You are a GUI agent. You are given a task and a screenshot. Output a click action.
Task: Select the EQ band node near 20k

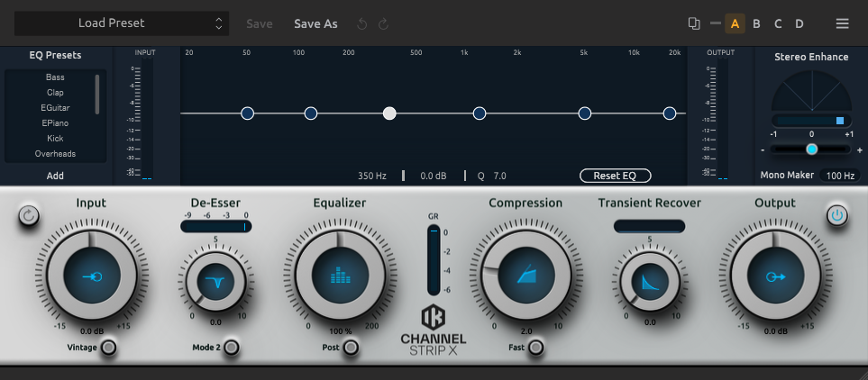click(670, 113)
